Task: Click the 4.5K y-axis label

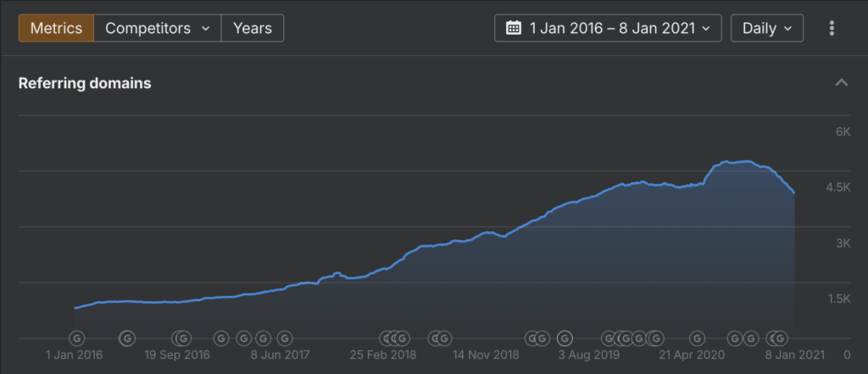Action: [x=838, y=187]
